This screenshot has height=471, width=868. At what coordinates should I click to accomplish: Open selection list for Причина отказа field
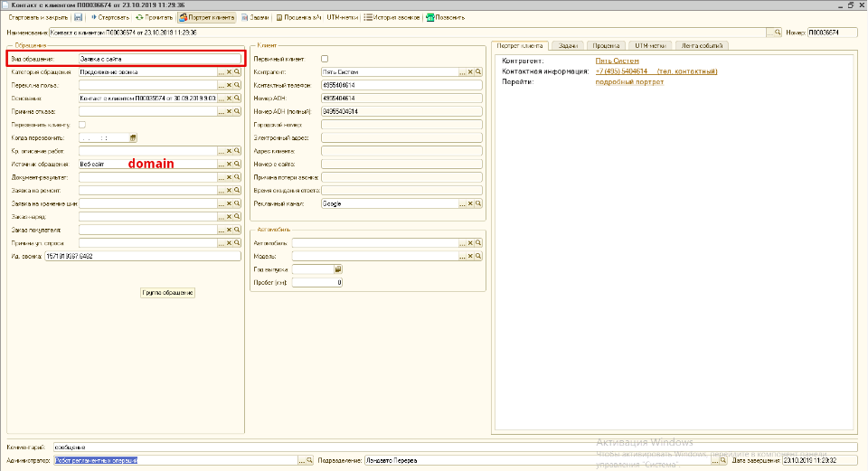221,111
